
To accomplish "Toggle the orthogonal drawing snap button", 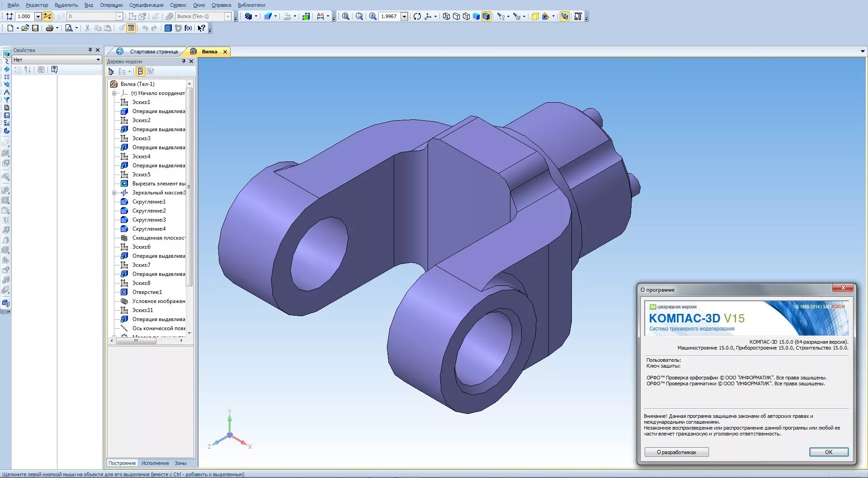I will click(x=47, y=16).
